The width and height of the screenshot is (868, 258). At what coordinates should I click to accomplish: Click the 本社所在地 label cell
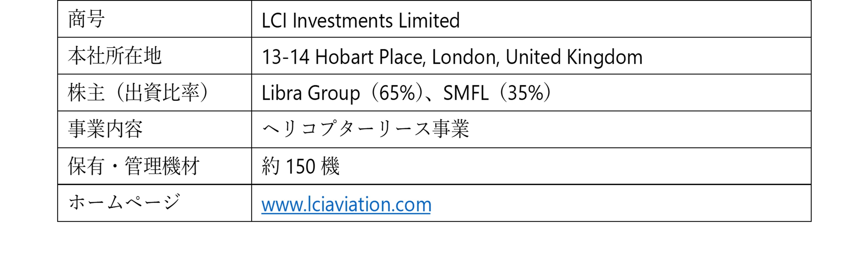coord(115,56)
